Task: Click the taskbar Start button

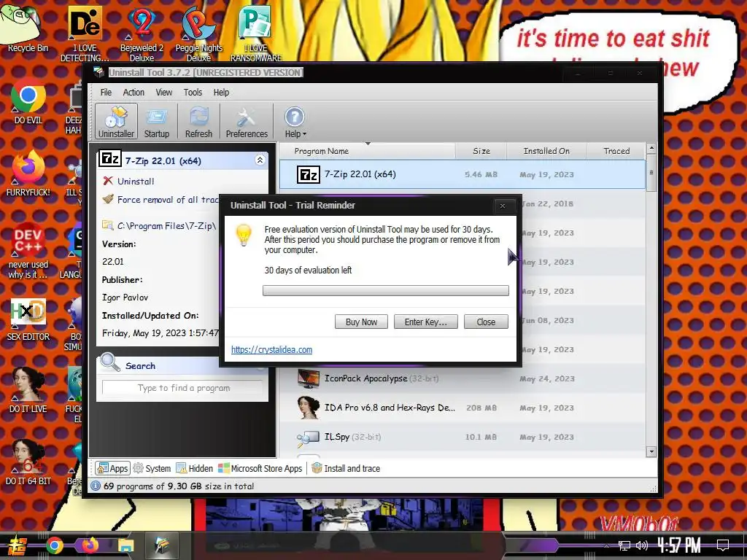Action: pyautogui.click(x=16, y=545)
